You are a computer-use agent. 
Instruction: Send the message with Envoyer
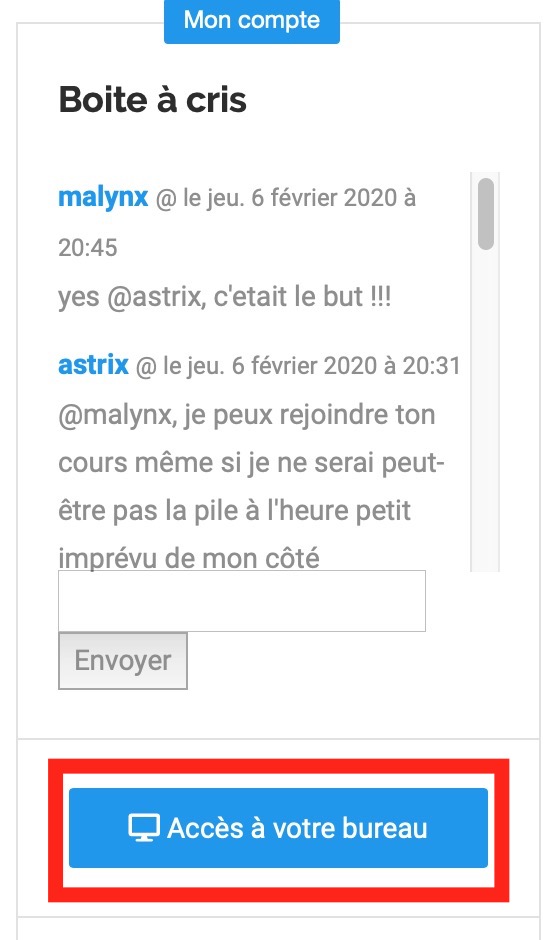[123, 661]
